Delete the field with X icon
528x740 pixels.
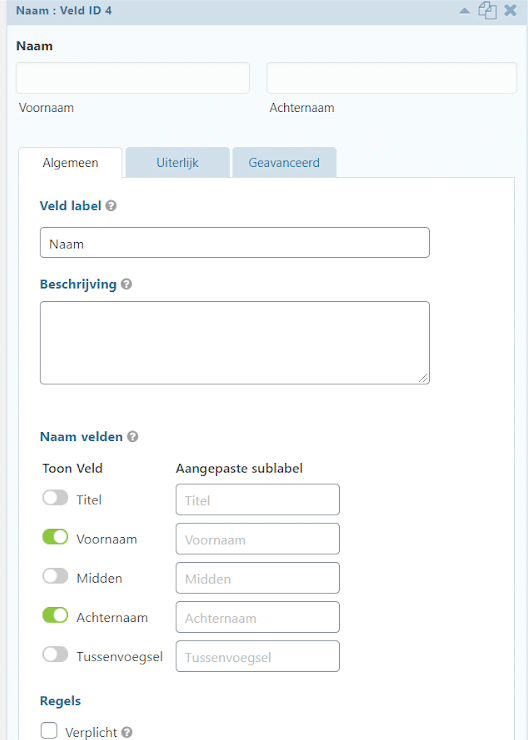510,10
